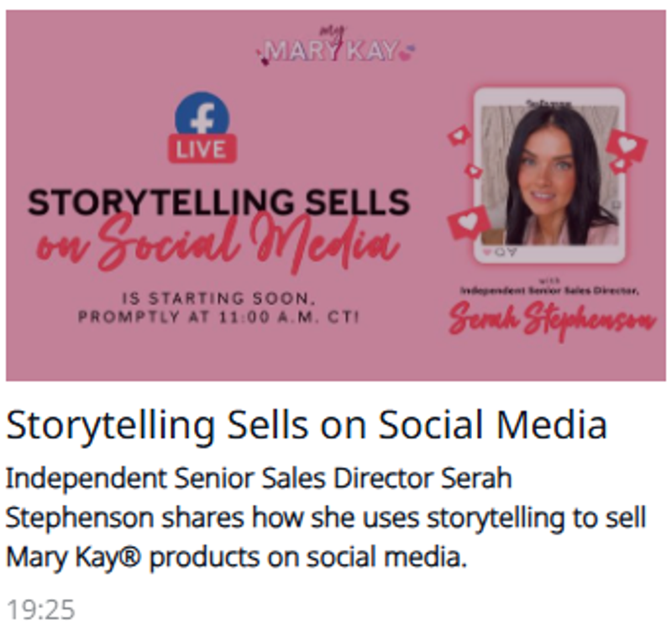Viewport: 672px width, 635px height.
Task: Click "PROMPTLY AT 11:00 A.M. CT!" line
Action: pos(218,317)
